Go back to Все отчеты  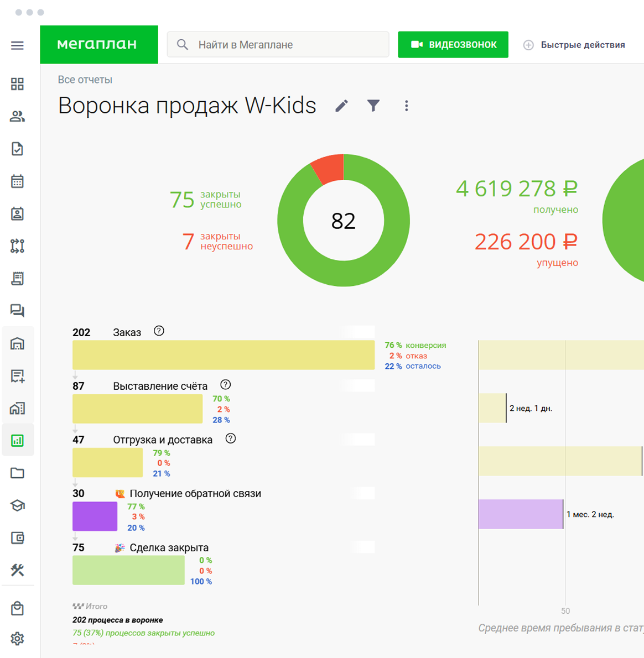(x=85, y=80)
